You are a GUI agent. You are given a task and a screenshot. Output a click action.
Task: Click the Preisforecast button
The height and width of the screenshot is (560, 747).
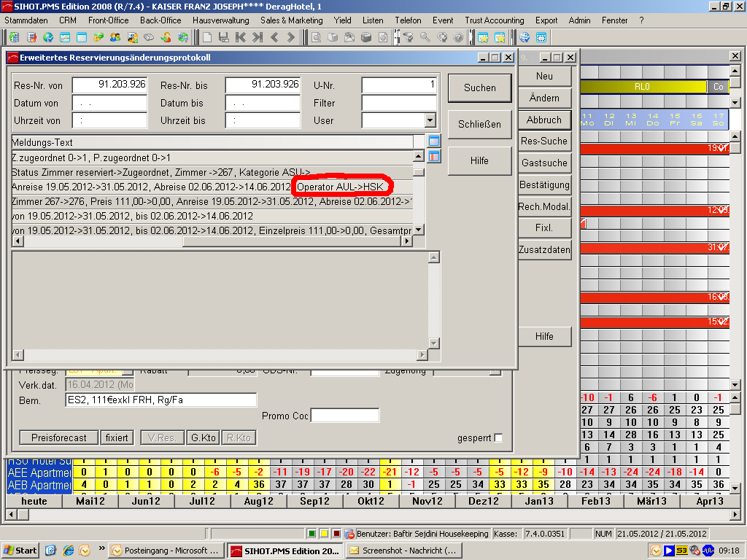coord(59,438)
